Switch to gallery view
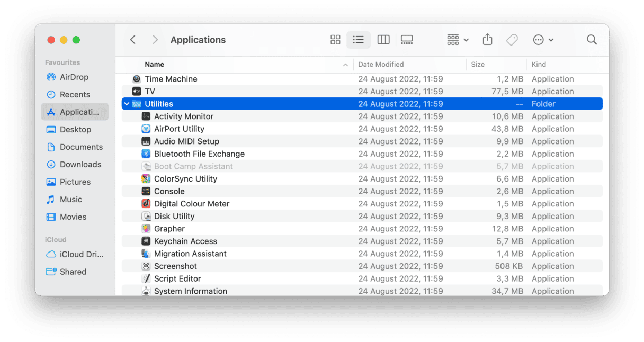Screen dimensions: 644x342 pyautogui.click(x=407, y=40)
